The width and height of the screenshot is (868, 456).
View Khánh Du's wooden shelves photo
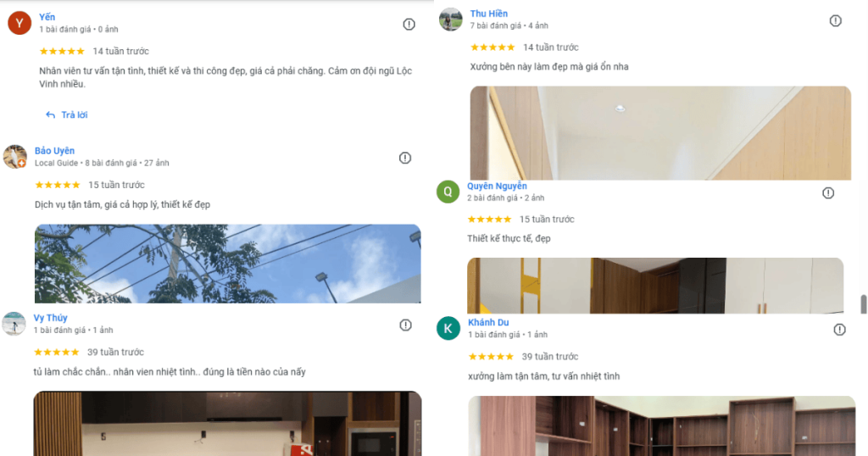[x=661, y=425]
